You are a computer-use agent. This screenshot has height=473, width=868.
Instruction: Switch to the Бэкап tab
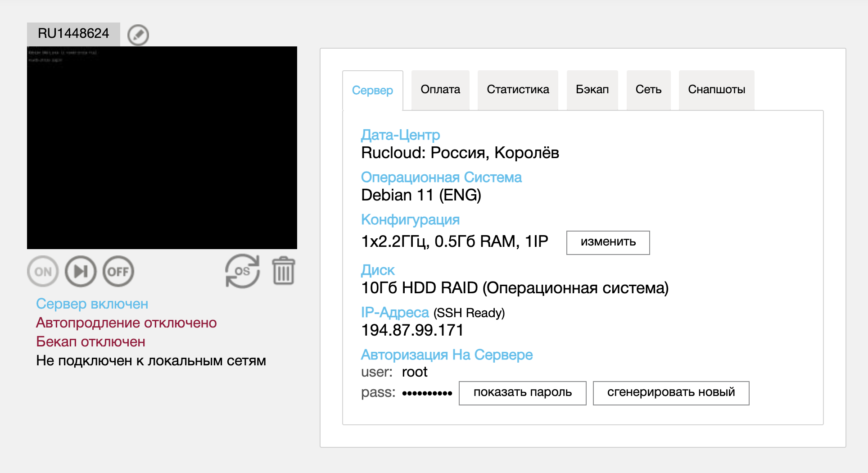coord(592,90)
